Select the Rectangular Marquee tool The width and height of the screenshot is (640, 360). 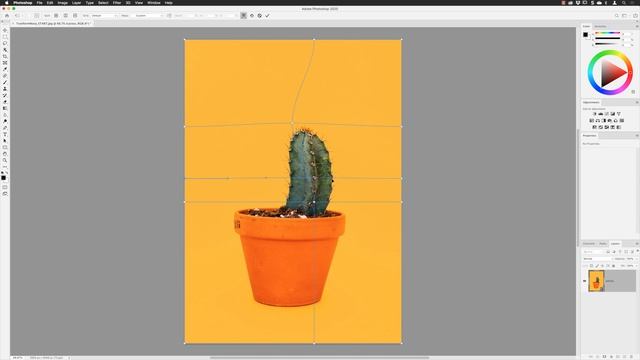pos(5,37)
